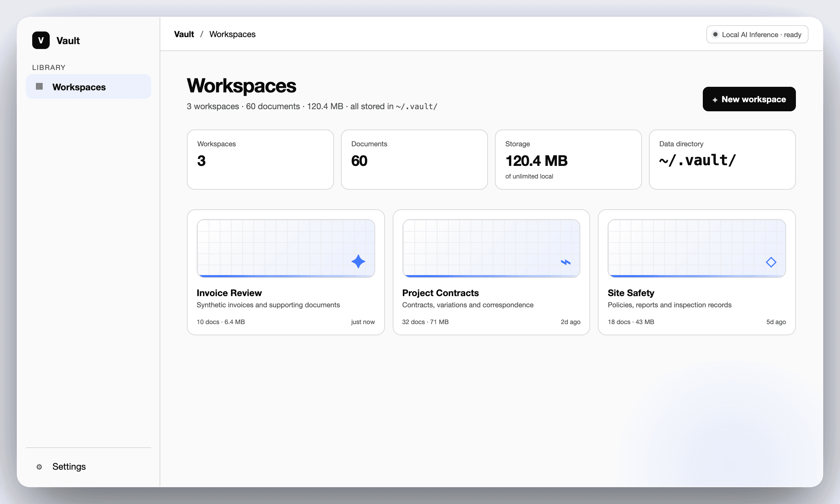Click the Documents 60 stat card
This screenshot has height=504, width=840.
414,160
